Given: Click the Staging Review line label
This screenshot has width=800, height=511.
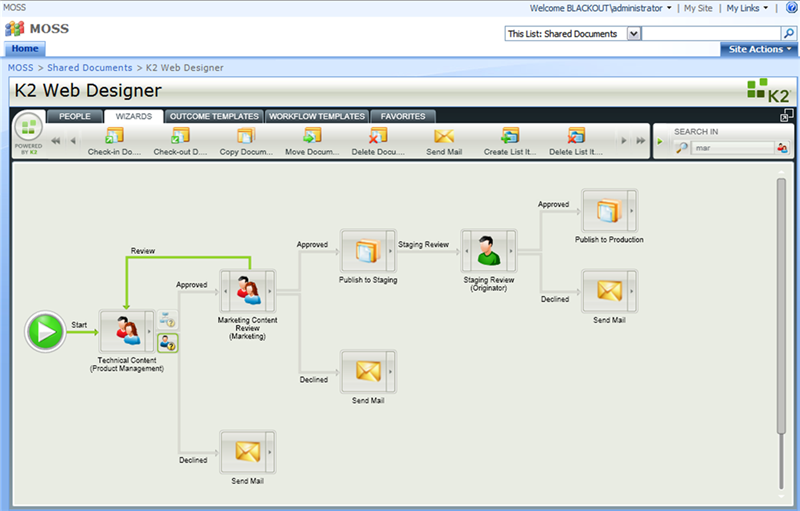Looking at the screenshot, I should (x=423, y=244).
